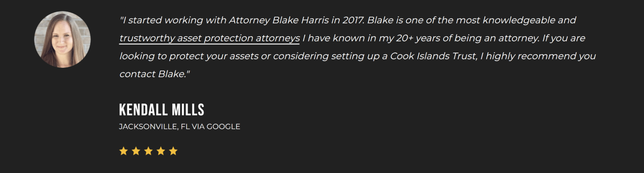Open the "trustworthy asset protection attorneys" link
This screenshot has width=644, height=173.
coord(209,38)
